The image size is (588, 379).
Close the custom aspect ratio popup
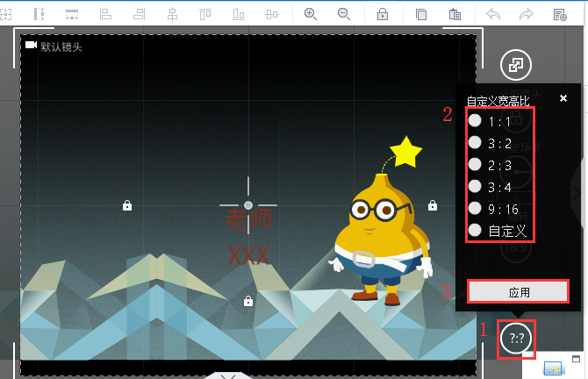point(563,98)
